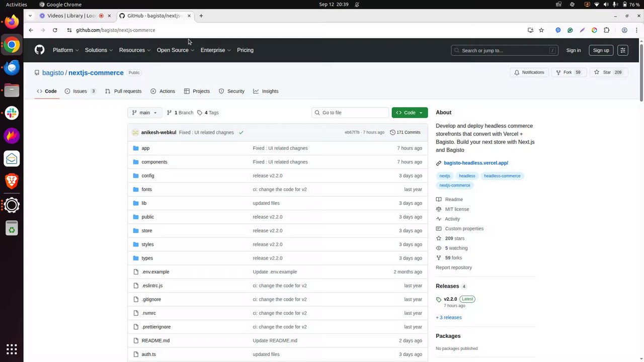Expand the Solutions menu
The height and width of the screenshot is (362, 644).
(99, 50)
